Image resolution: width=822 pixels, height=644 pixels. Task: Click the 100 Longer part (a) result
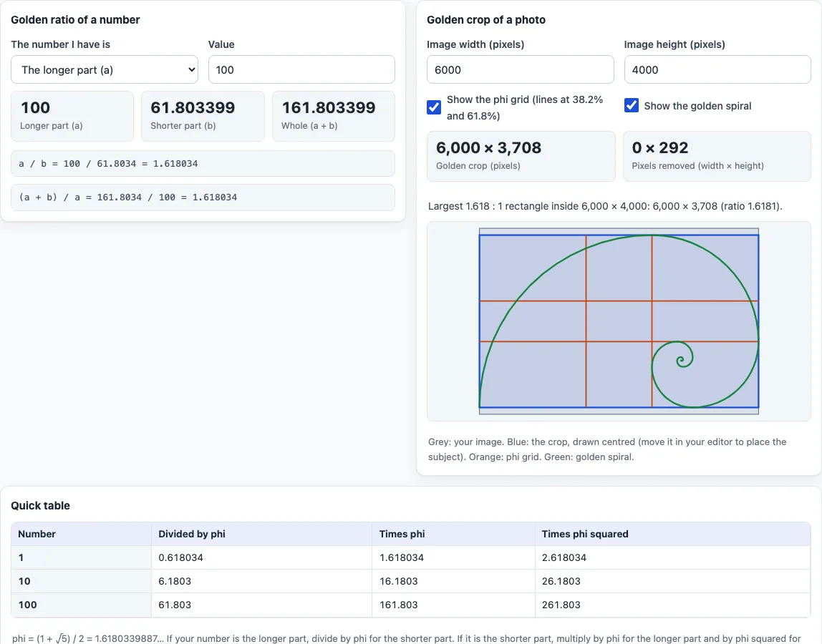coord(72,117)
